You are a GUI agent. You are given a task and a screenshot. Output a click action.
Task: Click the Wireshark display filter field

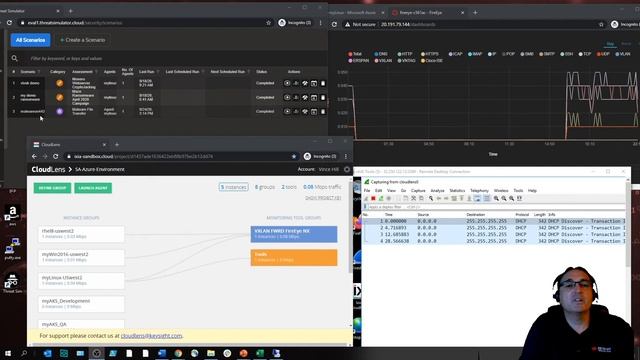494,207
